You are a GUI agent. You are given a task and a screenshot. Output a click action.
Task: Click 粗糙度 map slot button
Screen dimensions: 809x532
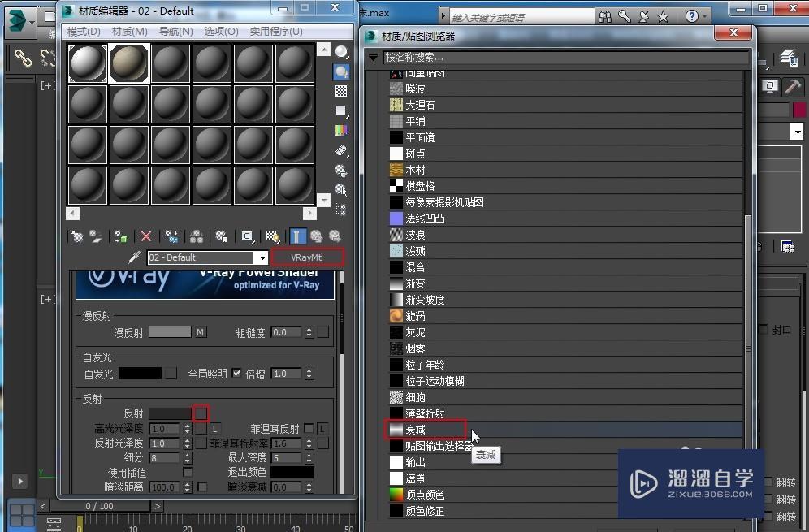323,332
